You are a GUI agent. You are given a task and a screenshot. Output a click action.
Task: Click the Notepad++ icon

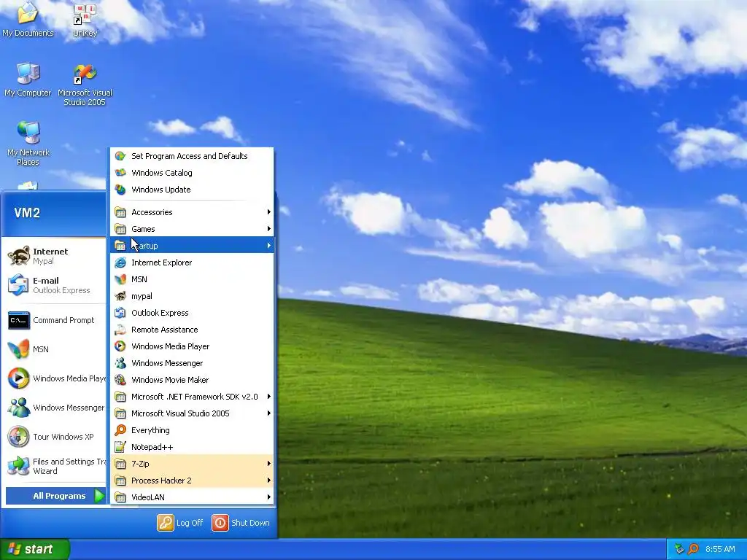tap(120, 447)
